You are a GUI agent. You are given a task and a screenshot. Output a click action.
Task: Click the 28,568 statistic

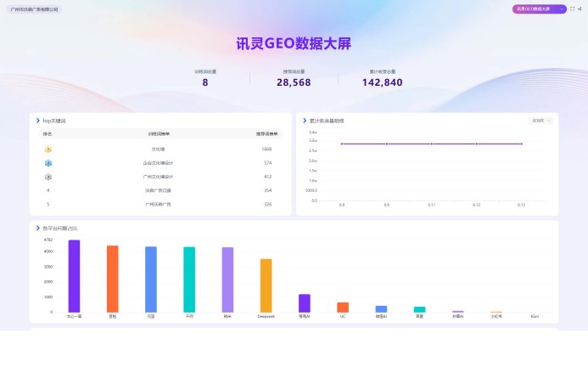[294, 82]
